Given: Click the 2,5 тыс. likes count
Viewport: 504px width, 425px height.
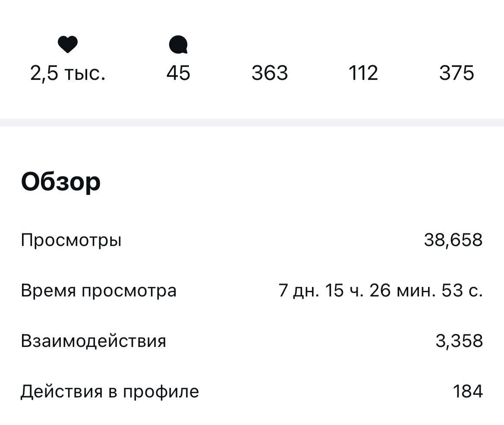Looking at the screenshot, I should tap(68, 73).
